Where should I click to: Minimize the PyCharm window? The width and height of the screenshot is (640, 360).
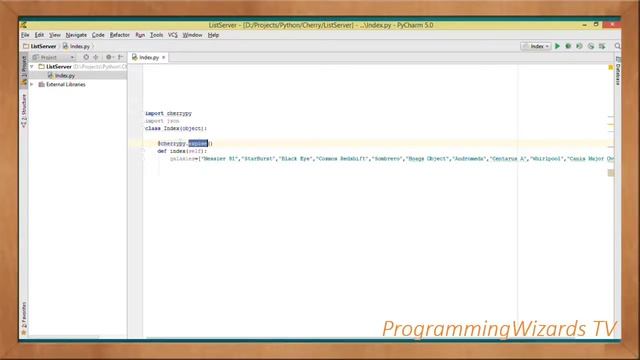pos(584,25)
